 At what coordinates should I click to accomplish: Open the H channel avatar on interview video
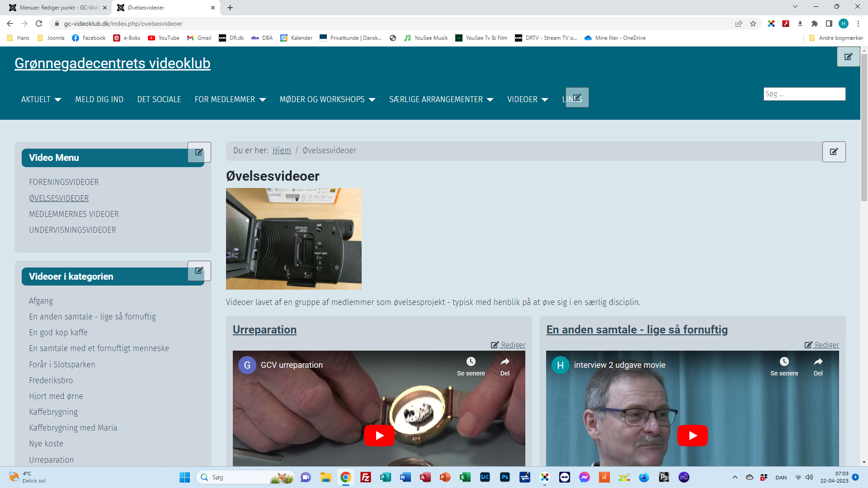tap(561, 365)
